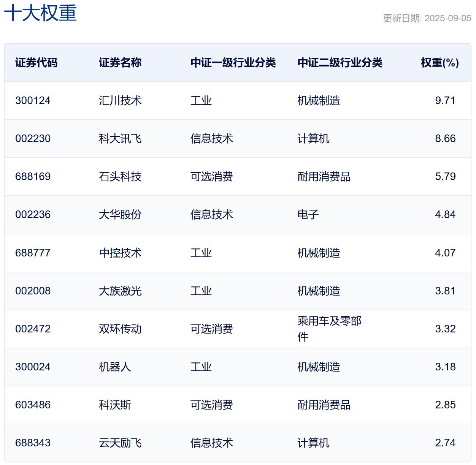Select stock code 603486

(x=33, y=405)
